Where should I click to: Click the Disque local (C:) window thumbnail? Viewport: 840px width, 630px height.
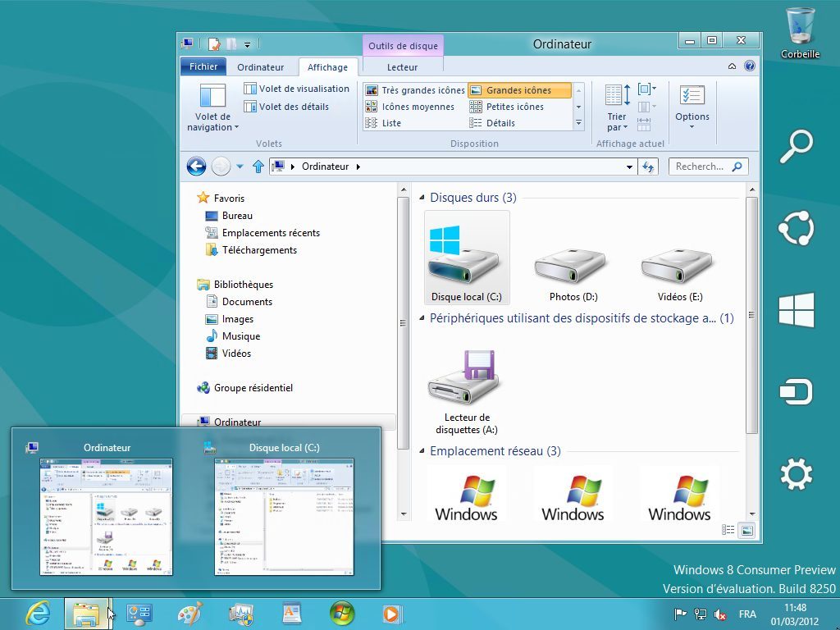[284, 516]
